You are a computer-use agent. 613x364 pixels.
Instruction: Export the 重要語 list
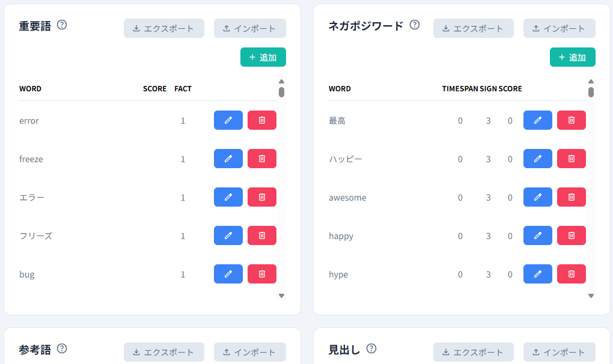tap(163, 28)
